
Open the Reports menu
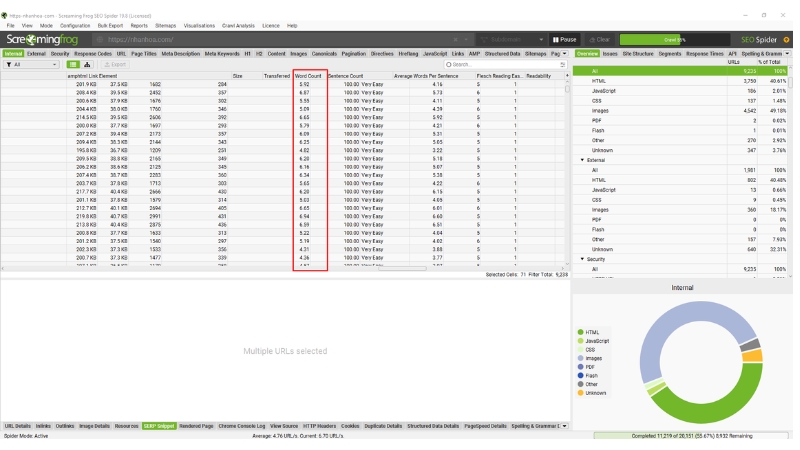tap(139, 26)
